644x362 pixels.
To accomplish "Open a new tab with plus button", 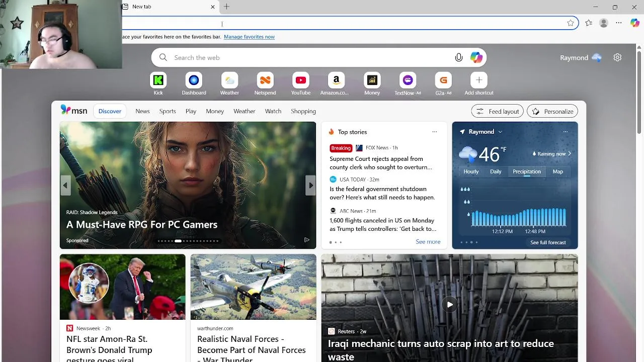I will point(226,7).
